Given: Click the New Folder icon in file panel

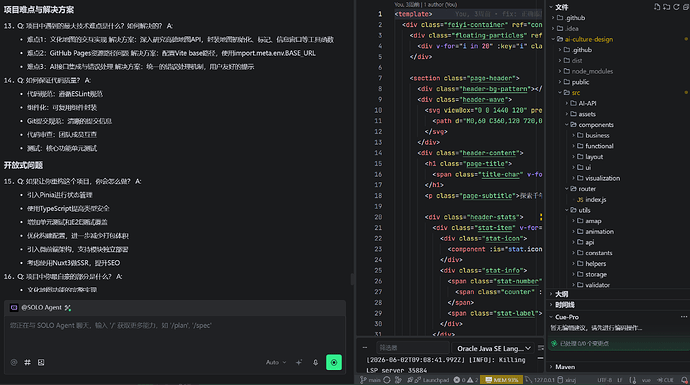Looking at the screenshot, I should (667, 7).
